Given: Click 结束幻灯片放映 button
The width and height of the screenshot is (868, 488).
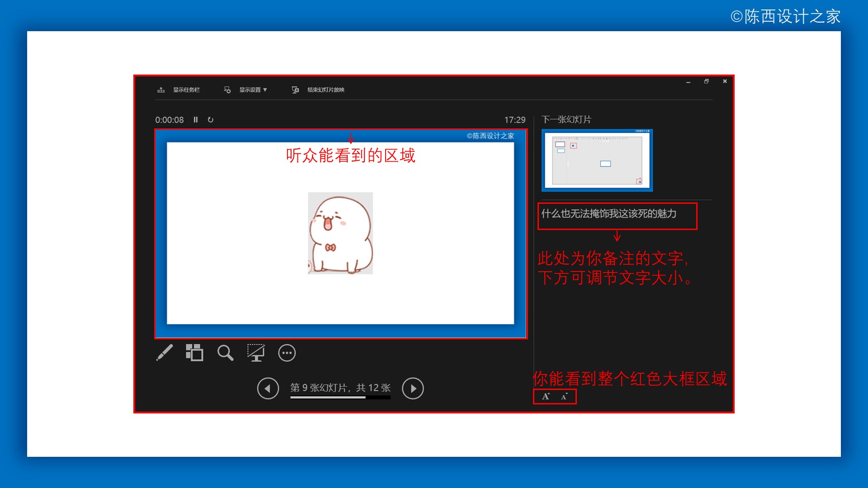Looking at the screenshot, I should pyautogui.click(x=326, y=90).
